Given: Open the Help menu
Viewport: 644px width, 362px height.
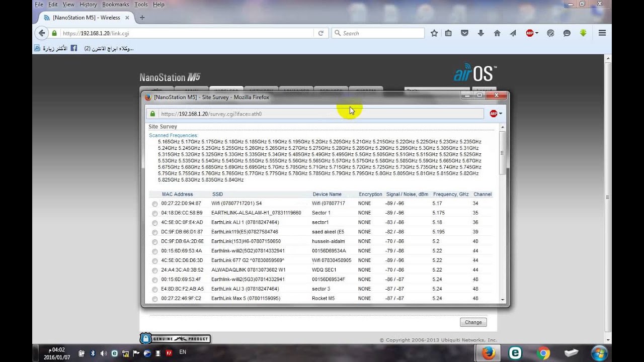Looking at the screenshot, I should coord(158,5).
